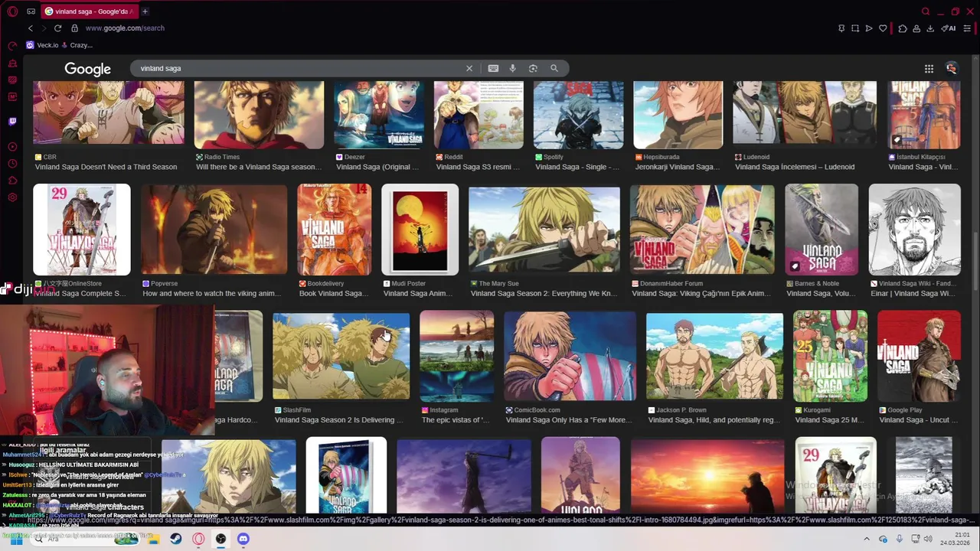Open the Google apps grid
This screenshot has height=551, width=980.
click(929, 69)
